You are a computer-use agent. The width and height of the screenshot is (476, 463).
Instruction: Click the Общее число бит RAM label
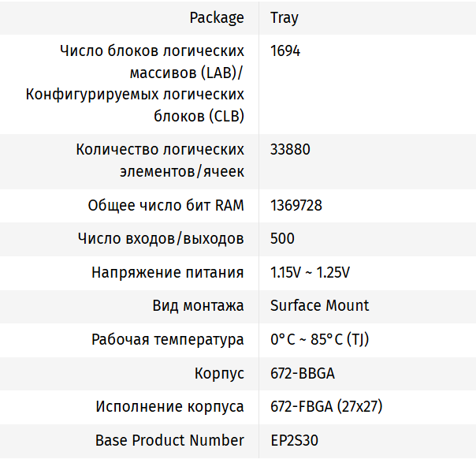165,205
